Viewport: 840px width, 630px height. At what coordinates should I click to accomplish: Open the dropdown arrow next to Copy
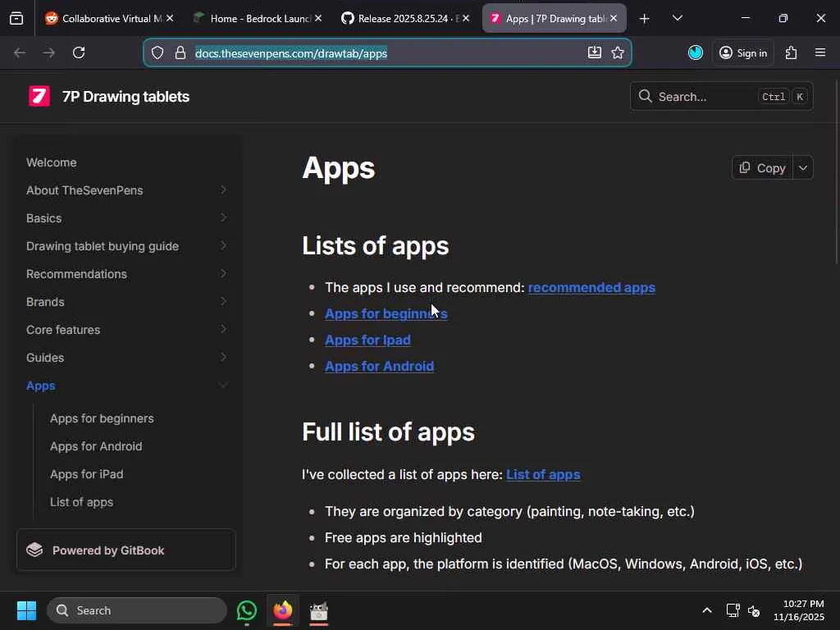tap(803, 167)
